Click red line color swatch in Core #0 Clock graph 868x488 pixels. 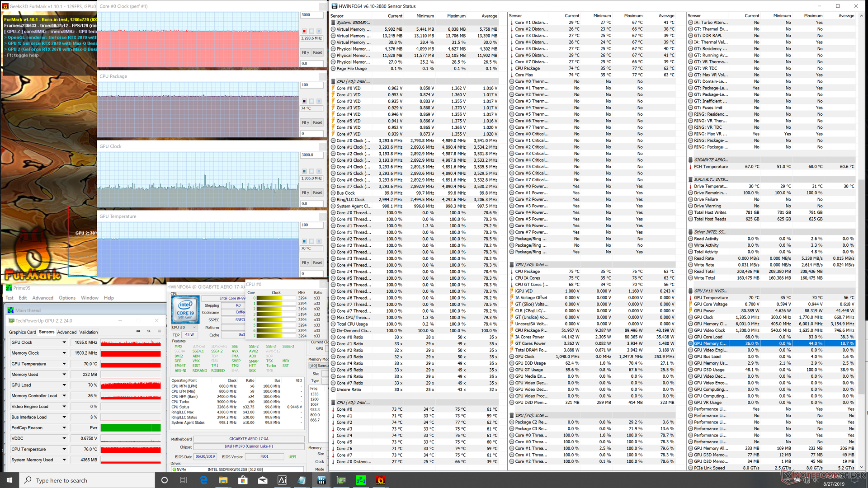pos(304,31)
